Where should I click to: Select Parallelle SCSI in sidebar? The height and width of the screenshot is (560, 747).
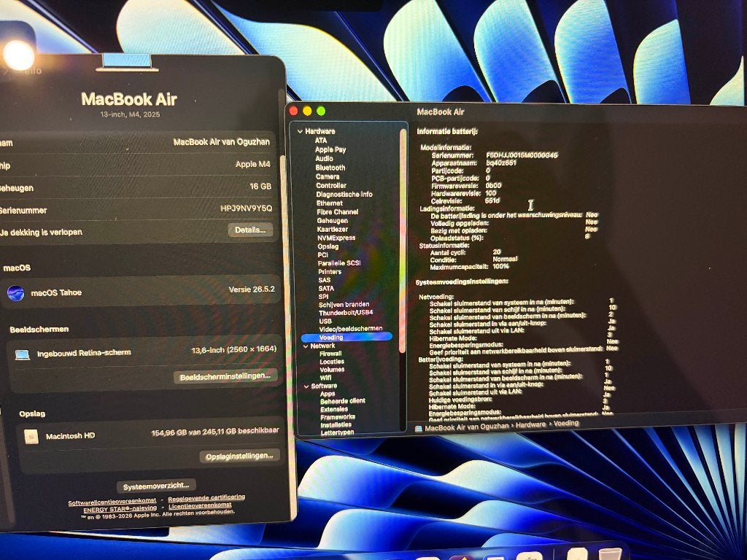pyautogui.click(x=339, y=263)
